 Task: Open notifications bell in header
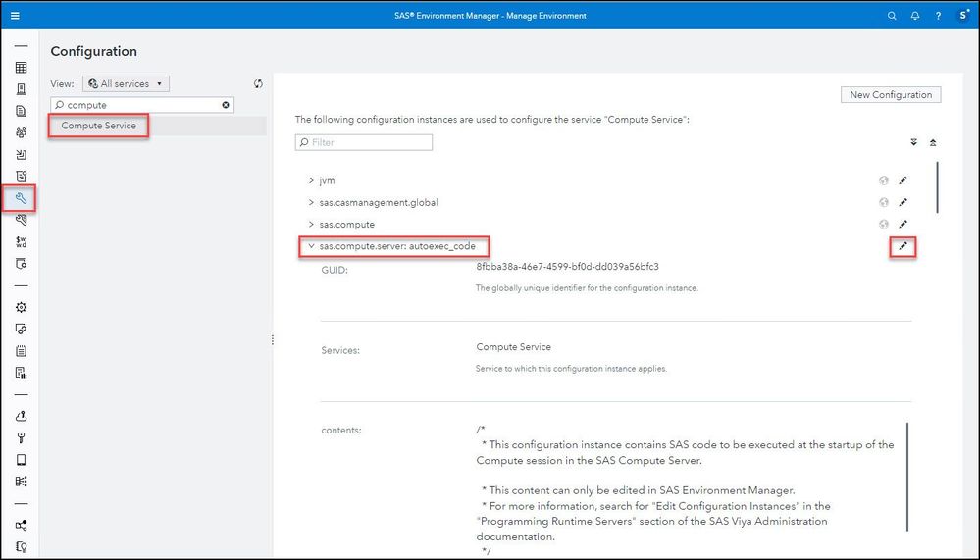[x=915, y=16]
